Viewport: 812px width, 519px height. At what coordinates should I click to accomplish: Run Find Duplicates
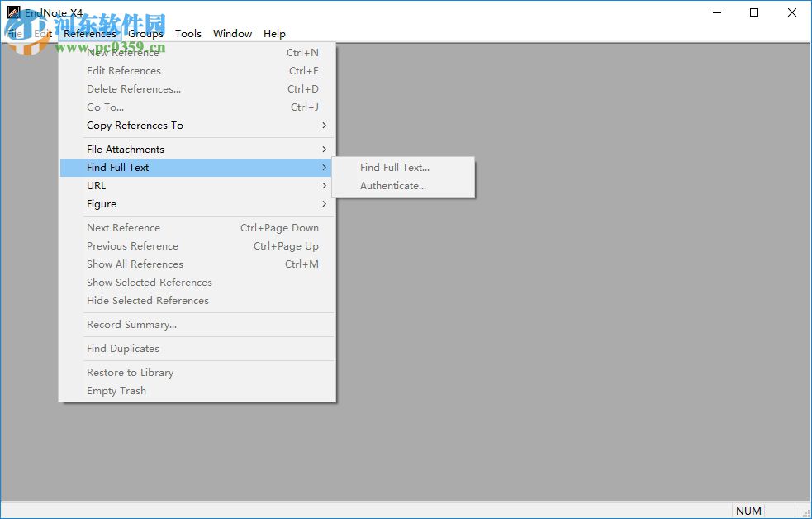122,348
